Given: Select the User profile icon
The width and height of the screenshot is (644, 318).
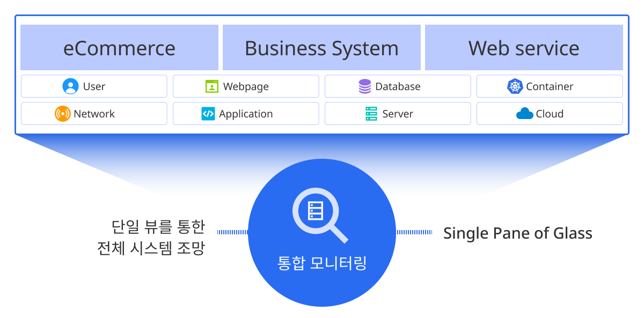Looking at the screenshot, I should (x=70, y=86).
